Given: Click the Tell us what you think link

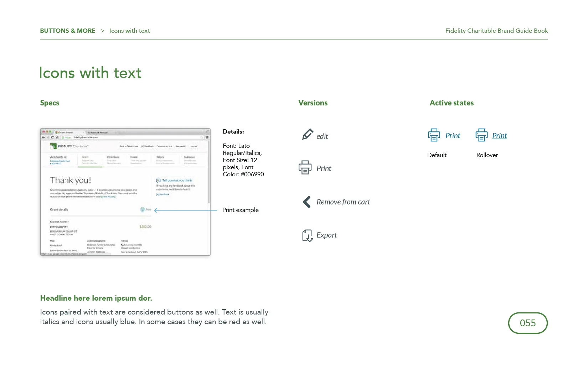Looking at the screenshot, I should (177, 181).
